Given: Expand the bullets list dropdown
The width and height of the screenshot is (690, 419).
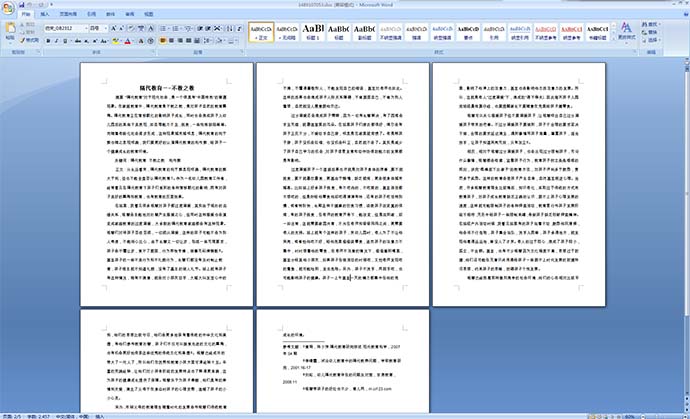Looking at the screenshot, I should (x=169, y=28).
